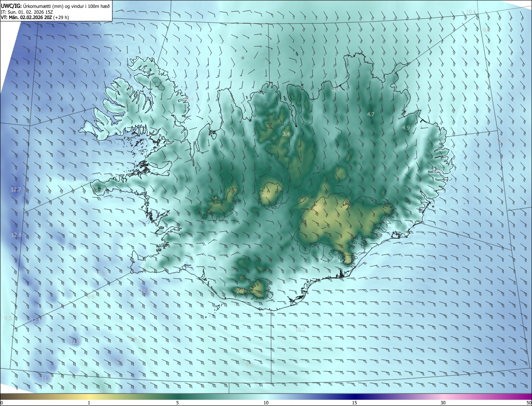Click the 12.7 value on the map
The image size is (532, 406).
16,190
